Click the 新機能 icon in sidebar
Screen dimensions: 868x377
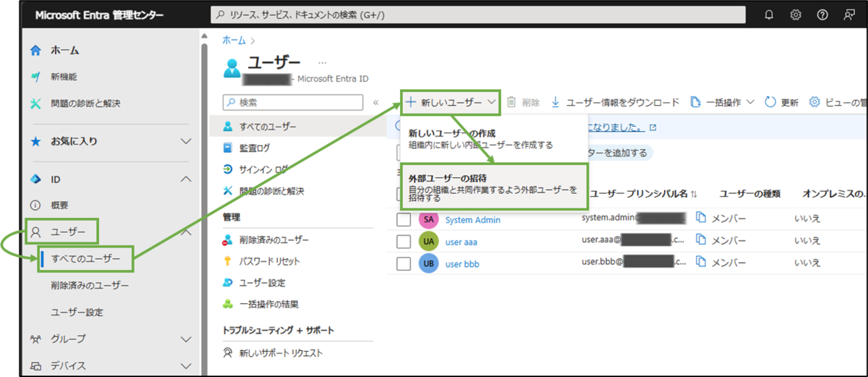click(35, 77)
